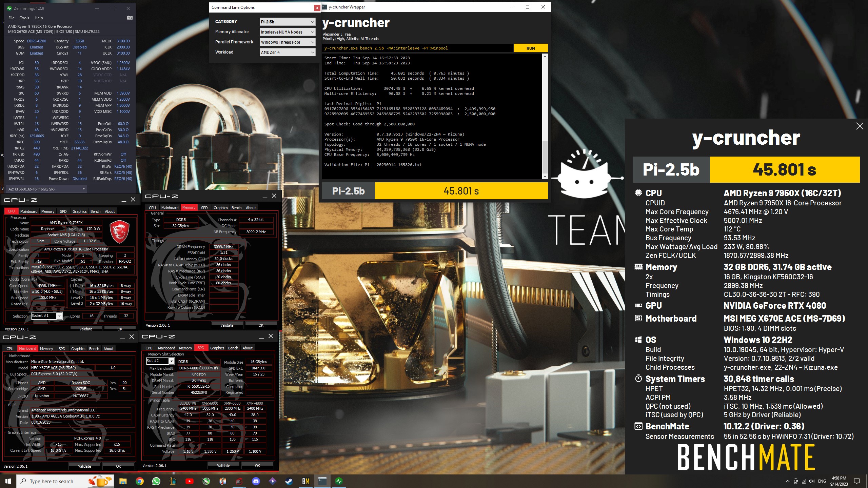Open the Workload dropdown showing AMD Zen 4

[288, 52]
